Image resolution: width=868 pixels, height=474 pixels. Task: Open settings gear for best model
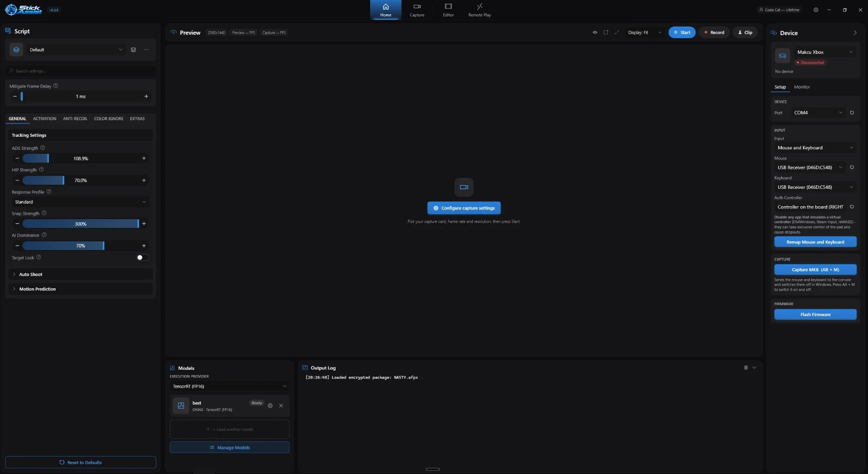(270, 406)
